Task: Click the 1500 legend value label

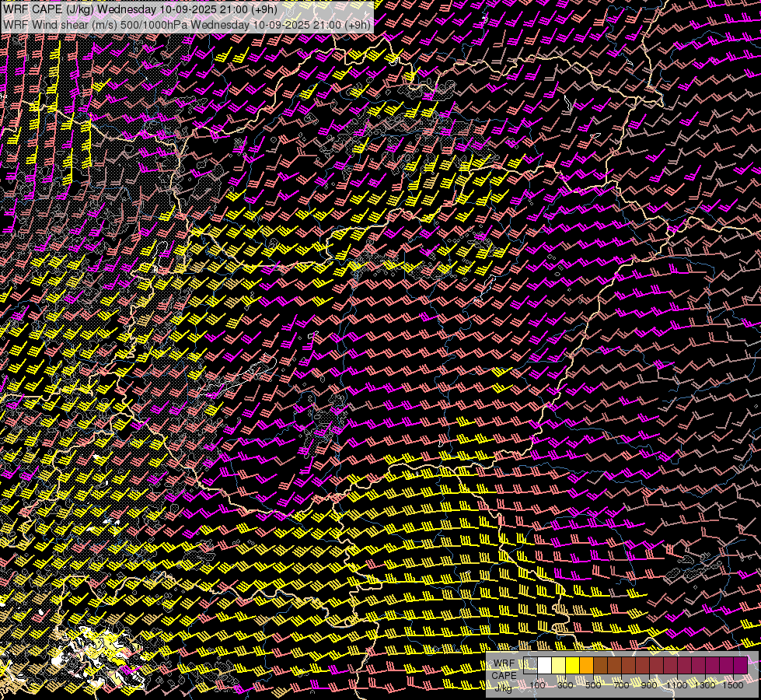Action: pyautogui.click(x=733, y=685)
